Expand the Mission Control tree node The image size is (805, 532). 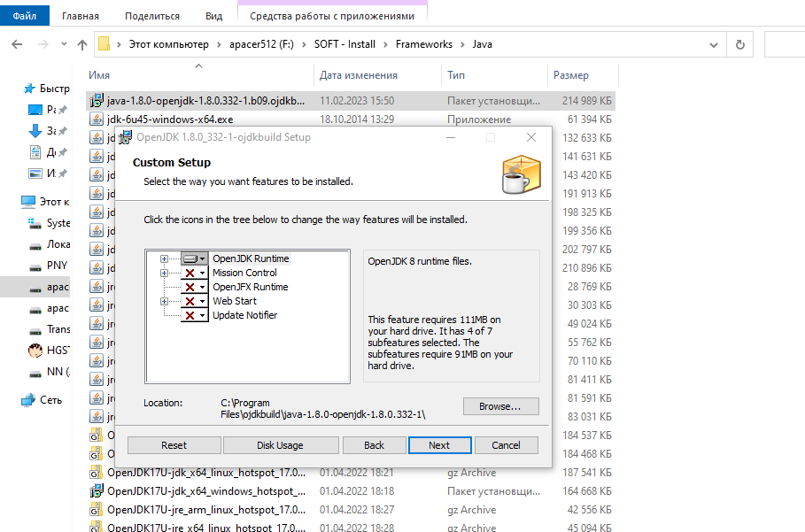pos(164,273)
